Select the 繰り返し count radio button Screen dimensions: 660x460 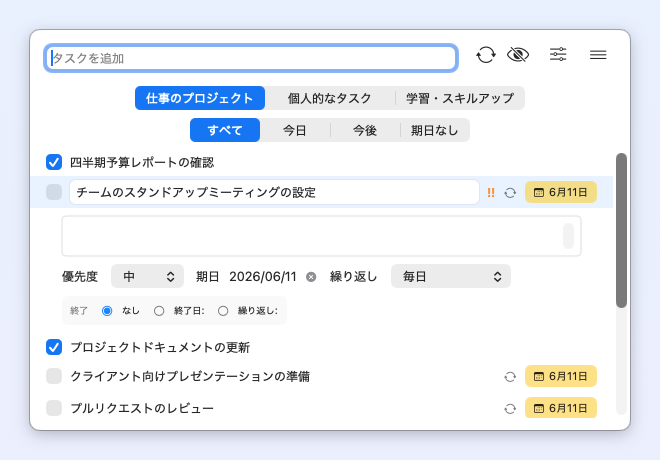[223, 311]
